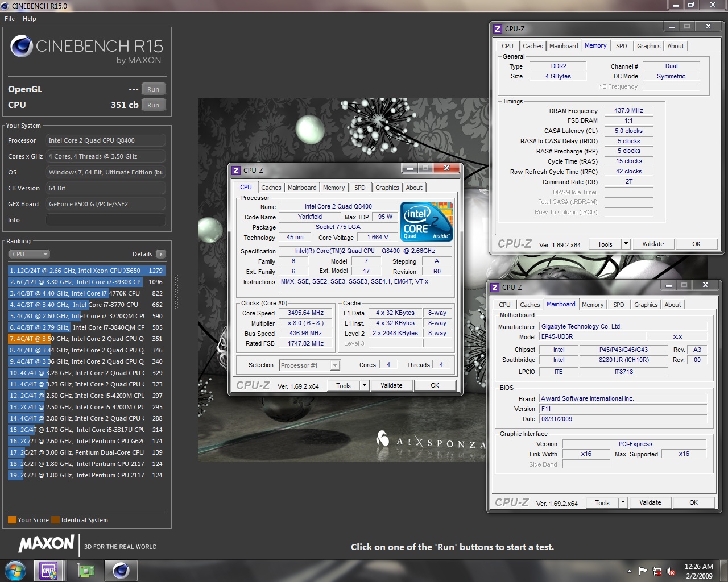This screenshot has width=728, height=582.
Task: Select ranking entry Core i7-4770K
Action: pos(86,293)
